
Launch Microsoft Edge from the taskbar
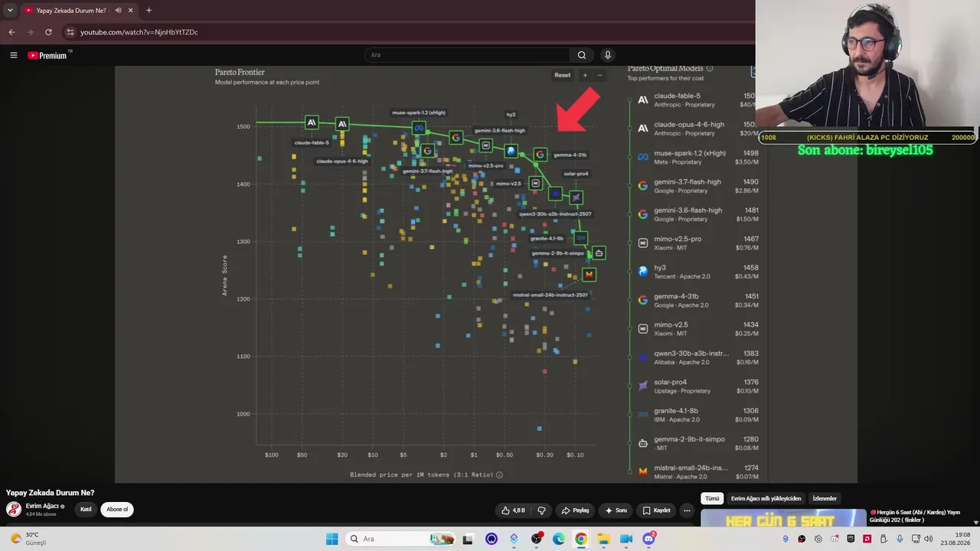point(559,539)
